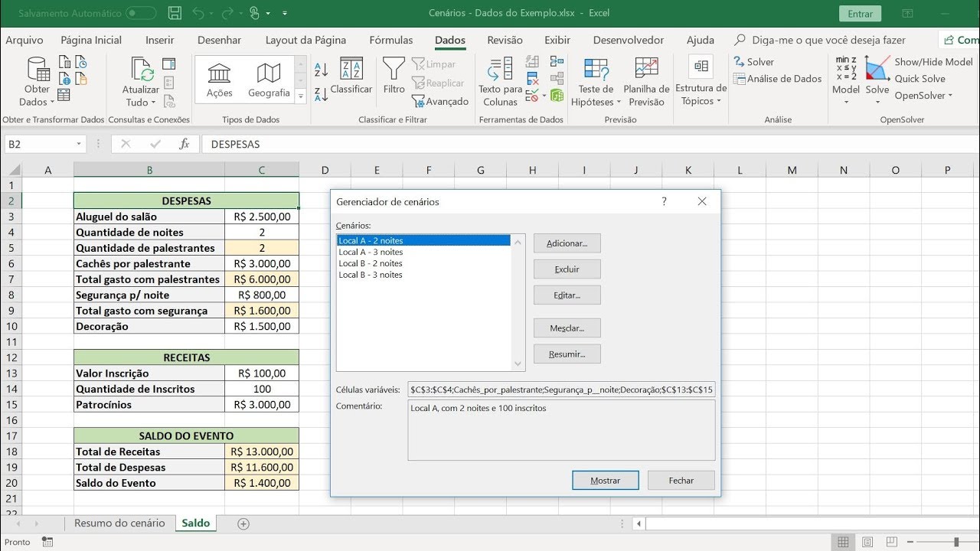This screenshot has height=551, width=980.
Task: Click the Undo arrow icon
Action: 198,13
